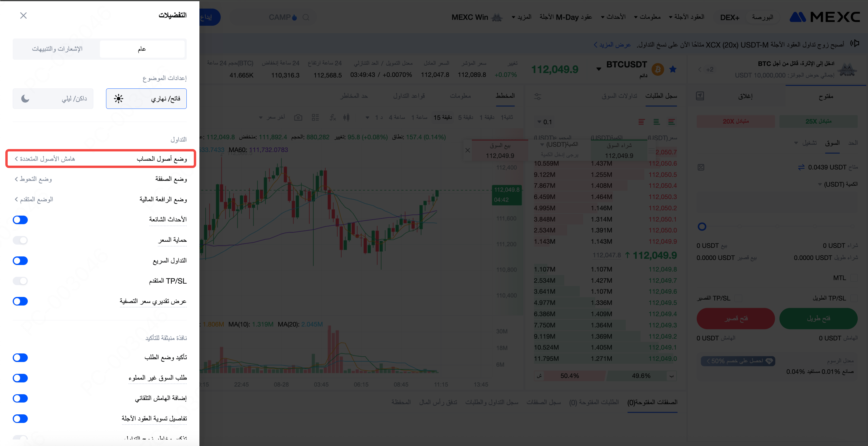Open the order book settings slider icon
Image resolution: width=868 pixels, height=446 pixels.
(x=538, y=96)
